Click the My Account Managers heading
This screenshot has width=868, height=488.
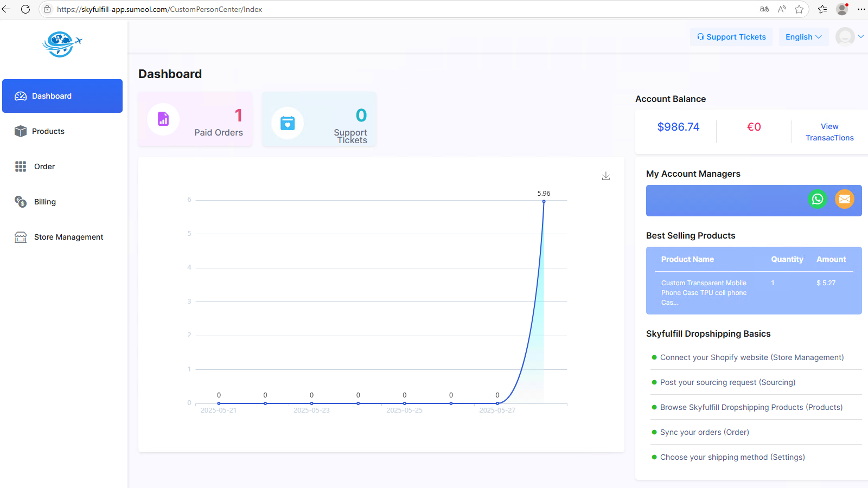click(x=693, y=174)
